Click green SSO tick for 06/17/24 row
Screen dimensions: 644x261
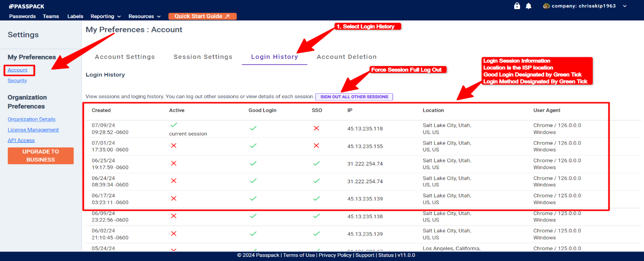click(x=316, y=198)
